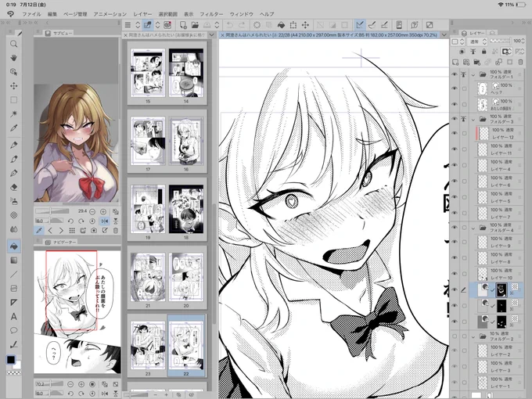Open palette color dropdown in Layer panel
The image size is (532, 399).
tap(458, 41)
